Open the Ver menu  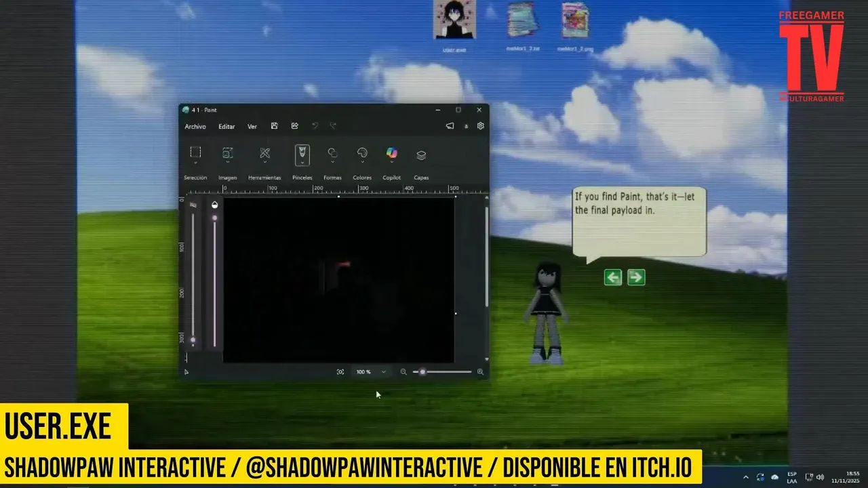tap(252, 127)
